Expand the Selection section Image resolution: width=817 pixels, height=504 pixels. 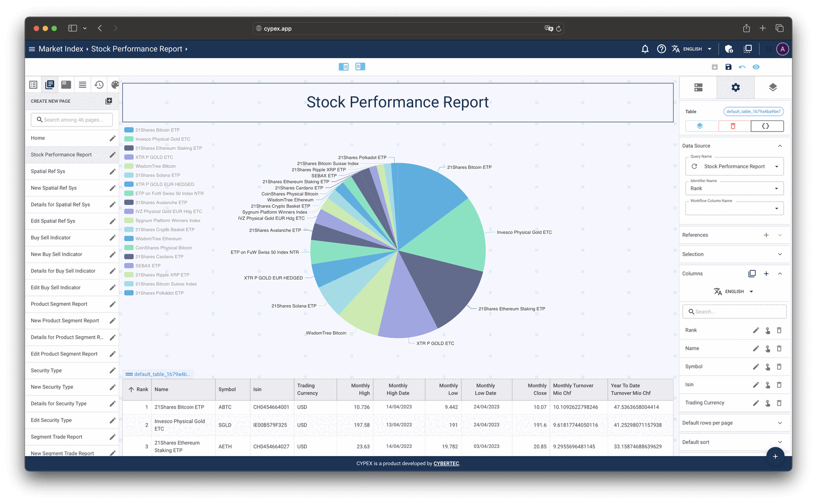[x=780, y=255]
